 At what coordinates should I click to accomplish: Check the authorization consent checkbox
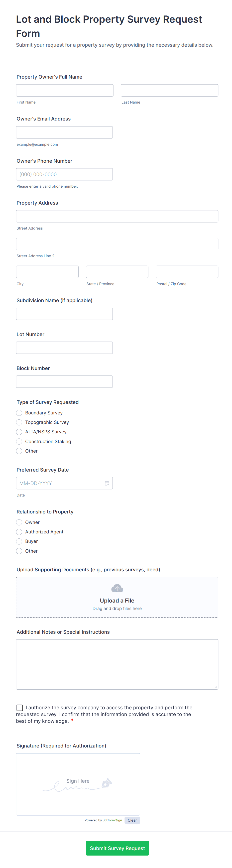(x=20, y=708)
